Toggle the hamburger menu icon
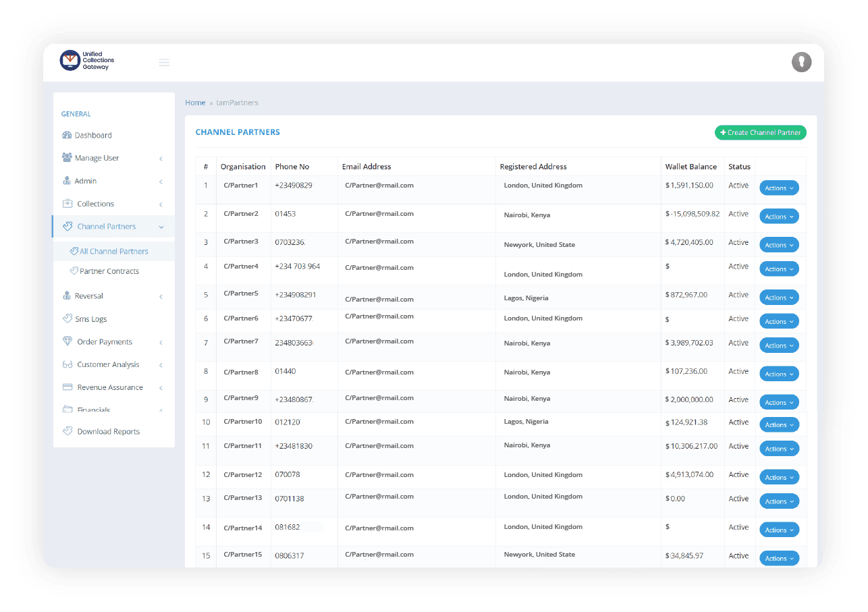The height and width of the screenshot is (612, 868). (x=164, y=63)
